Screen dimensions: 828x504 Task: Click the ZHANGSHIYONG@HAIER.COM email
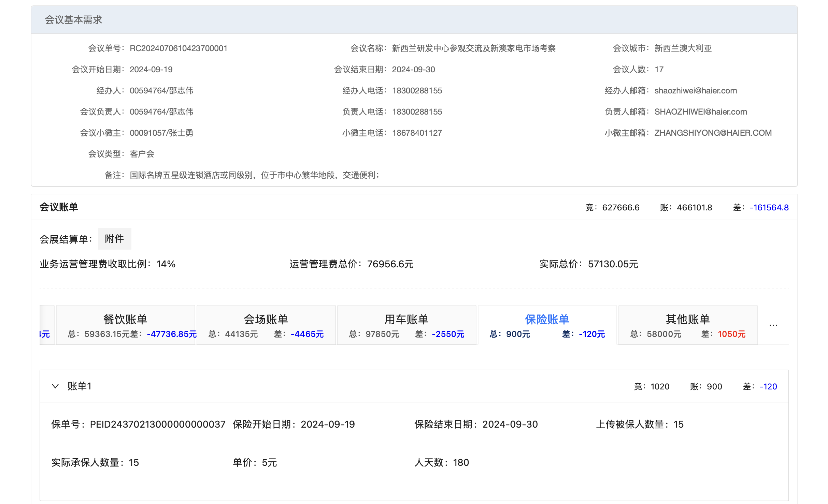713,133
